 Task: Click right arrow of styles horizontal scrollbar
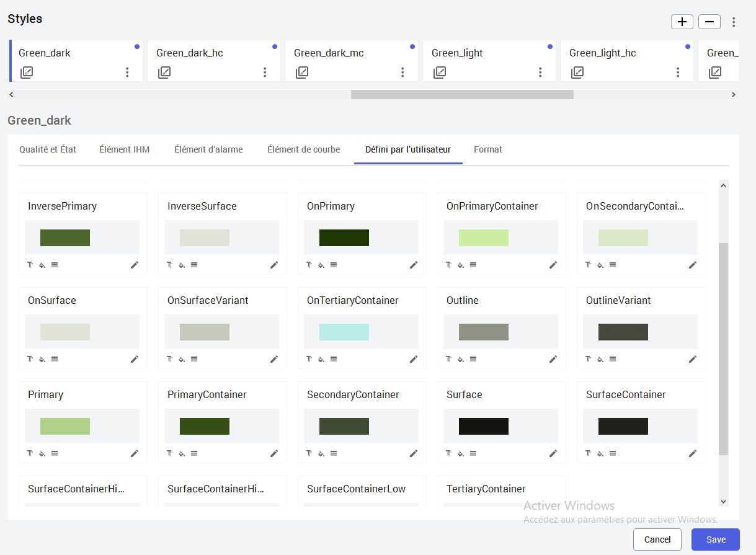click(734, 95)
